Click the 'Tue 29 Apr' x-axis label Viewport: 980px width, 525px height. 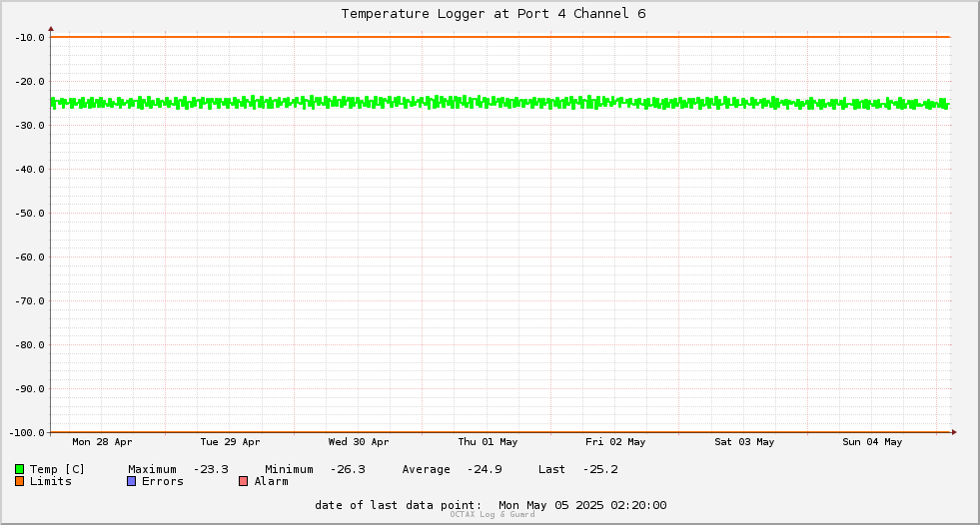point(230,442)
